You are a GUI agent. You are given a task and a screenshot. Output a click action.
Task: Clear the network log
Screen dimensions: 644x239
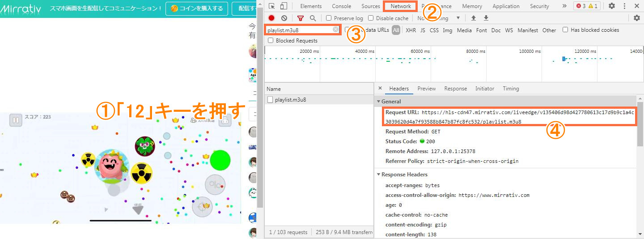point(284,18)
